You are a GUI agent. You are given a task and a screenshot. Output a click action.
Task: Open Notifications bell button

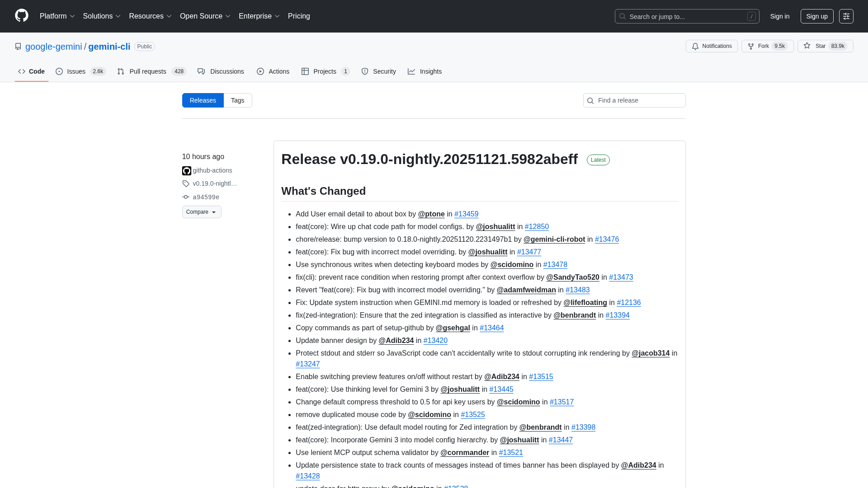tap(712, 46)
